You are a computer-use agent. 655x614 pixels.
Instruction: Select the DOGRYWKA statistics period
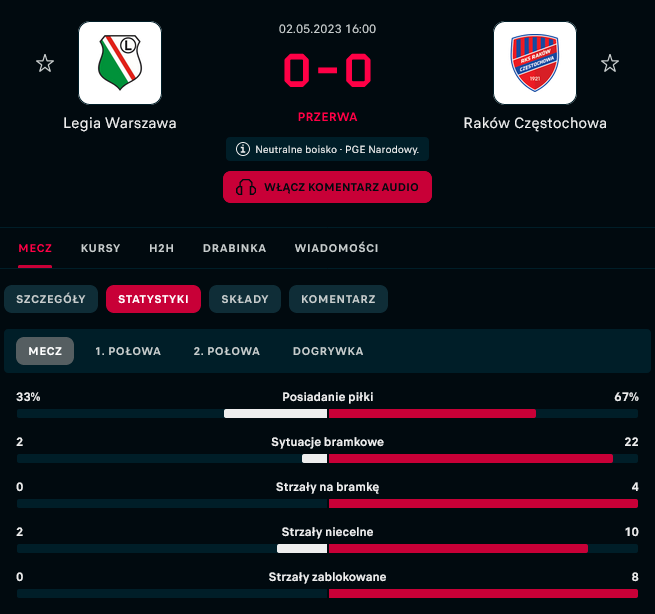(328, 351)
